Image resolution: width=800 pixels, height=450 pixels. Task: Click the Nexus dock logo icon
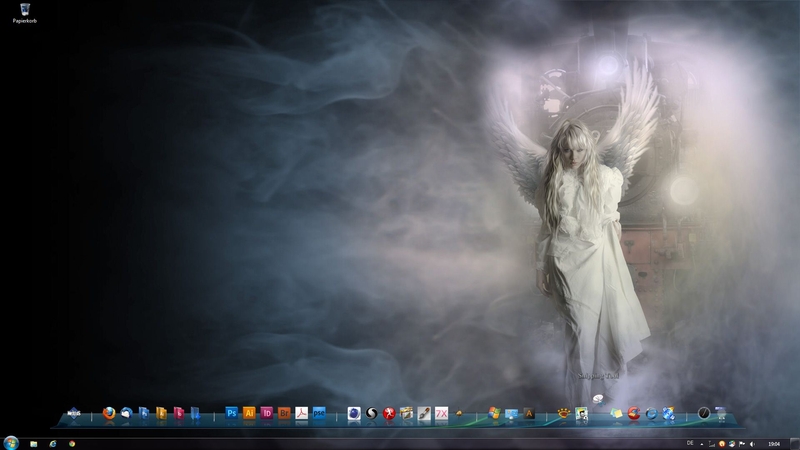74,413
